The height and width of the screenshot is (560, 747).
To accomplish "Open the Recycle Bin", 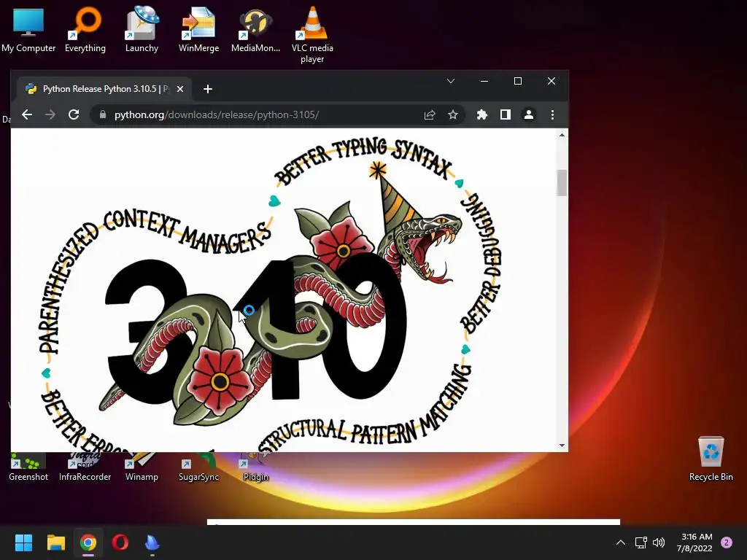I will [x=711, y=459].
